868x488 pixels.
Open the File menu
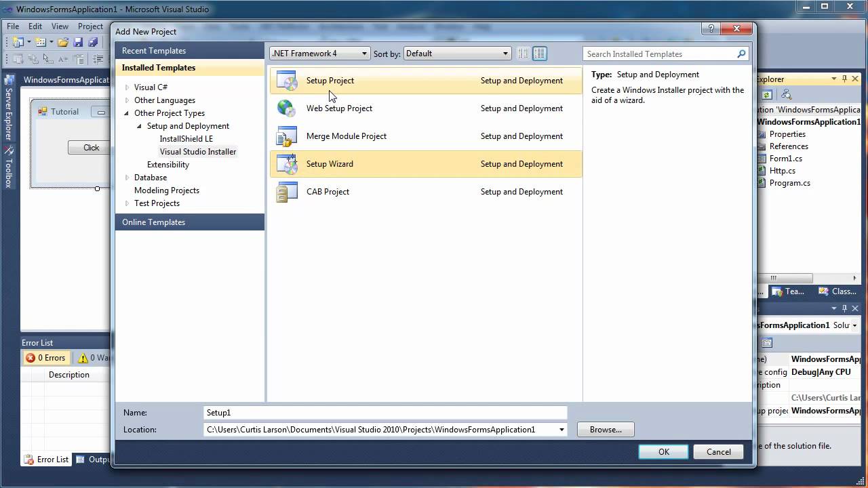click(x=13, y=26)
